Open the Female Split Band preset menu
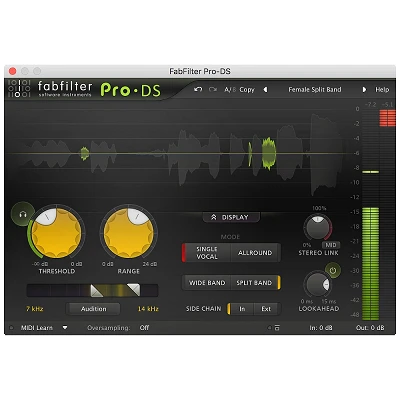400x400 pixels. pos(315,90)
